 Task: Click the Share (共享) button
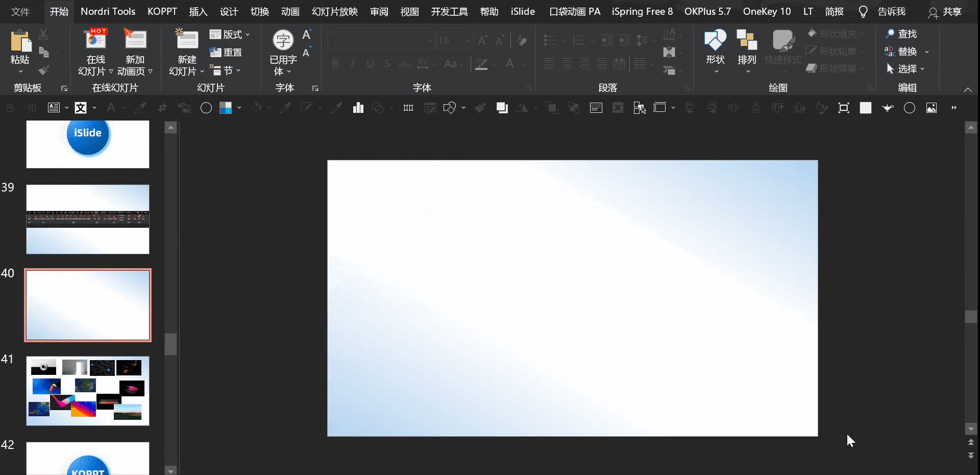tap(945, 12)
